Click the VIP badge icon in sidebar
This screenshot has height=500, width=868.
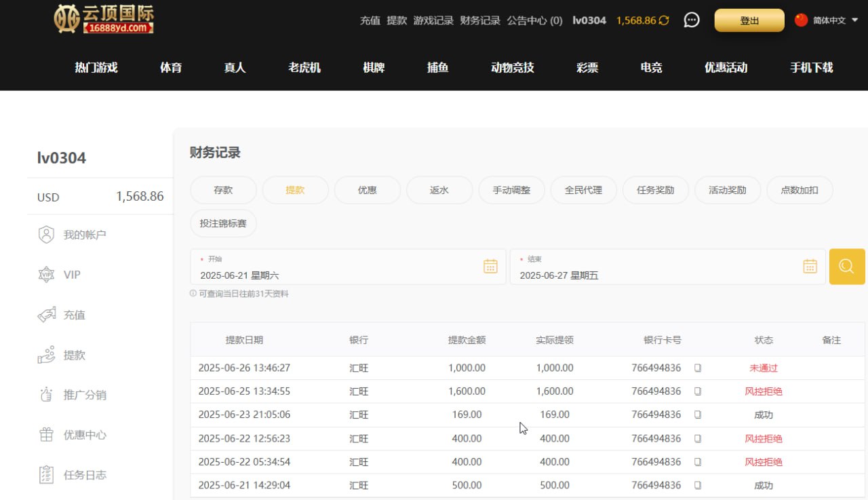(46, 275)
